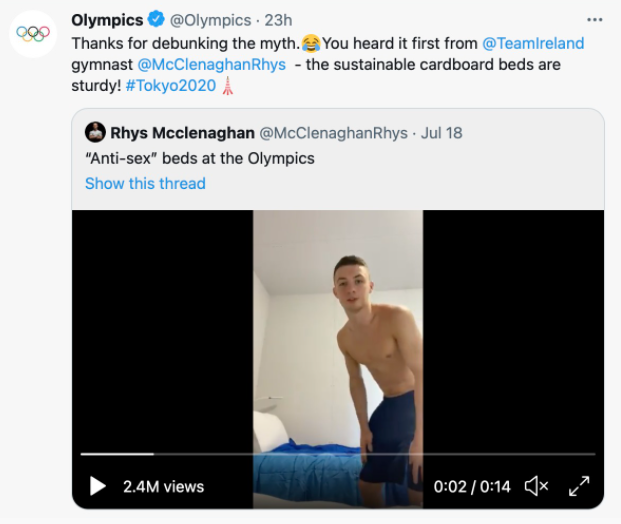This screenshot has height=524, width=621.
Task: Unmute the video using the speaker icon
Action: tap(536, 487)
